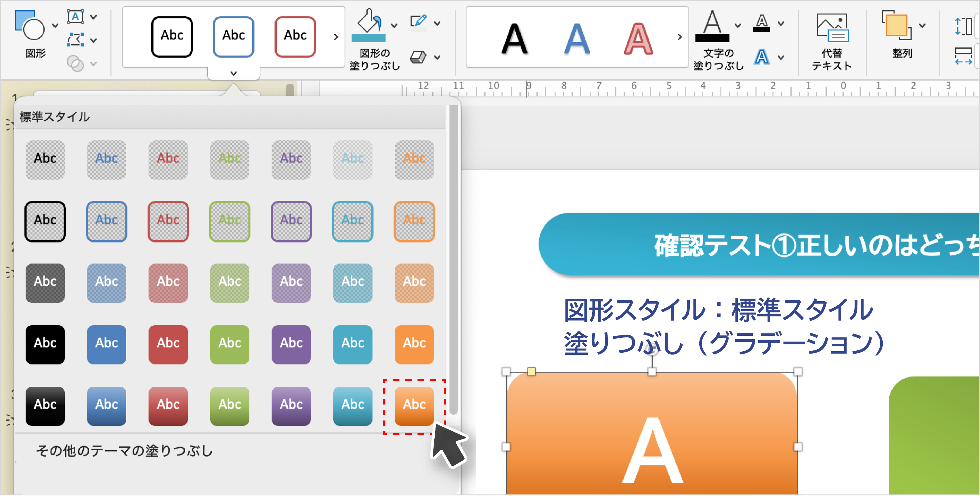The height and width of the screenshot is (498, 980).
Task: Click the edit shape points icon
Action: point(75,40)
